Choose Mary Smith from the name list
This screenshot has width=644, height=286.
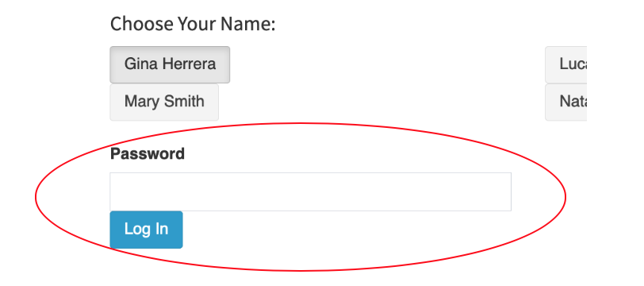pyautogui.click(x=164, y=102)
